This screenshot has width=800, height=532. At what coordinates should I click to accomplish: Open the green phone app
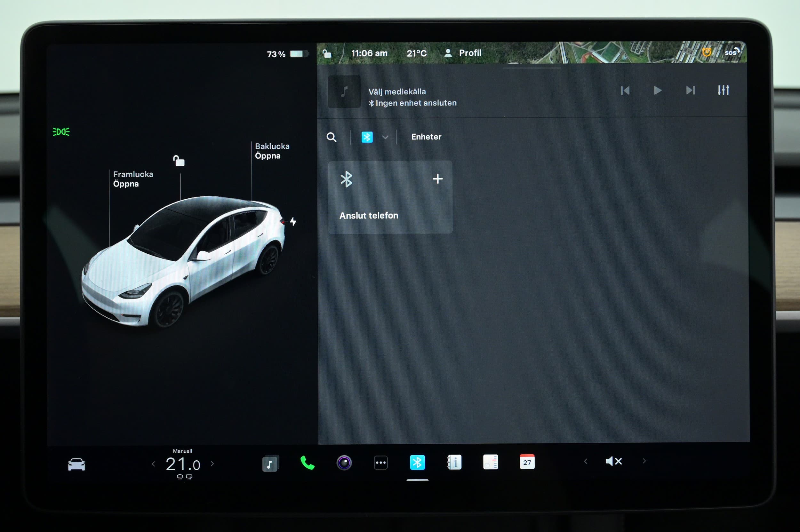308,463
